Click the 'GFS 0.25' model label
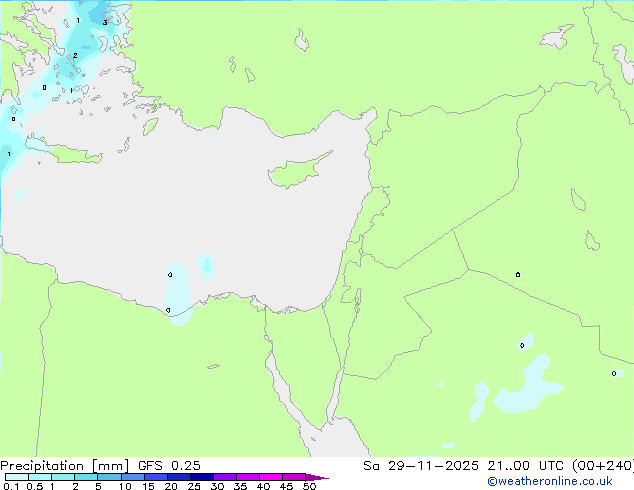Image resolution: width=634 pixels, height=490 pixels. pos(169,466)
